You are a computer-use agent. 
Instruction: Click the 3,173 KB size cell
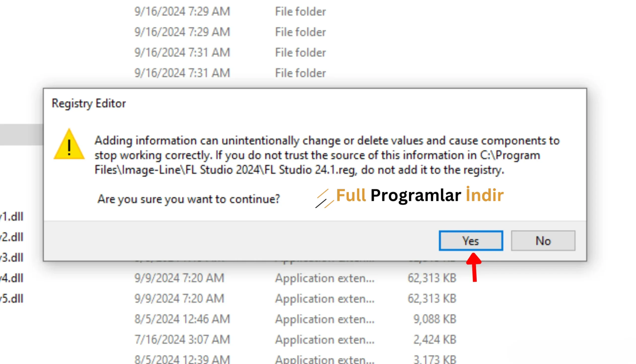(435, 360)
